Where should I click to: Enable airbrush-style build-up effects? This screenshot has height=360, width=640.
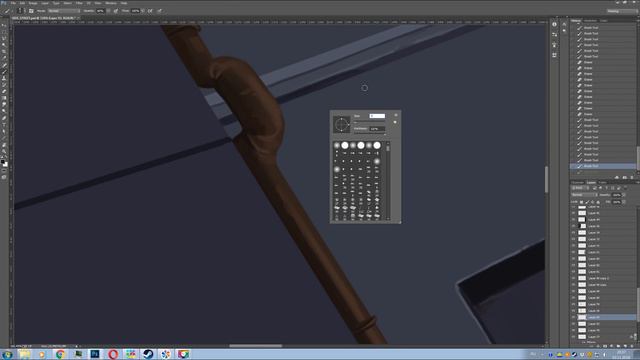coord(150,11)
